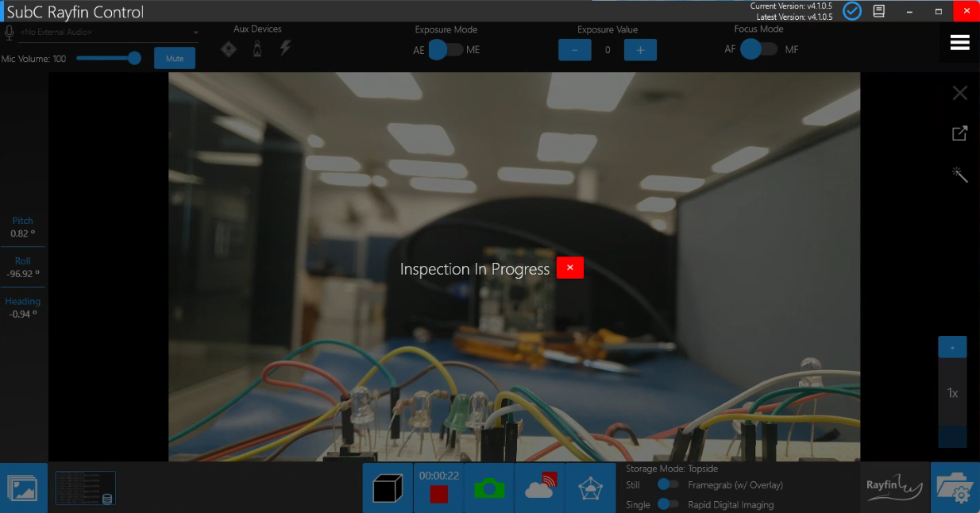The width and height of the screenshot is (980, 513).
Task: Open the hamburger menu
Action: (959, 43)
